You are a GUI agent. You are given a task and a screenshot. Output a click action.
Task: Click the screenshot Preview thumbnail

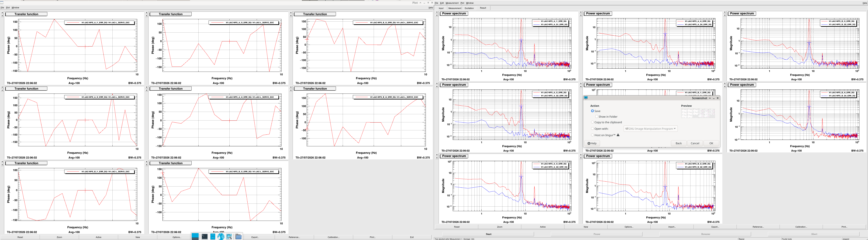click(698, 113)
